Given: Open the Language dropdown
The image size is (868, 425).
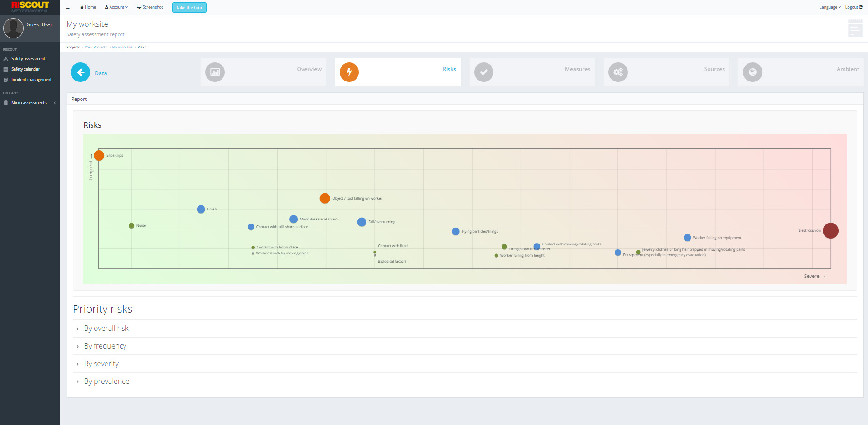Looking at the screenshot, I should pos(829,7).
